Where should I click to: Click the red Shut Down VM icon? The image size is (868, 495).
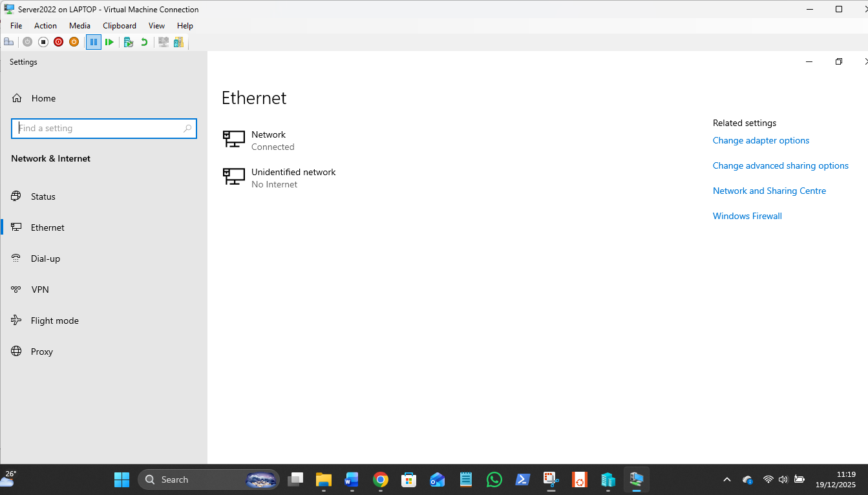click(59, 42)
